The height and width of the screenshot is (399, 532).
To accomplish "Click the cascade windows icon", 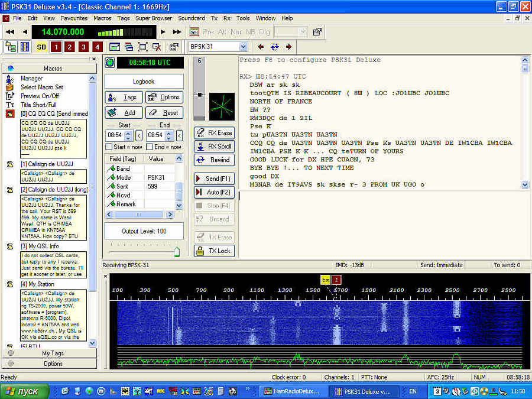I will [129, 47].
